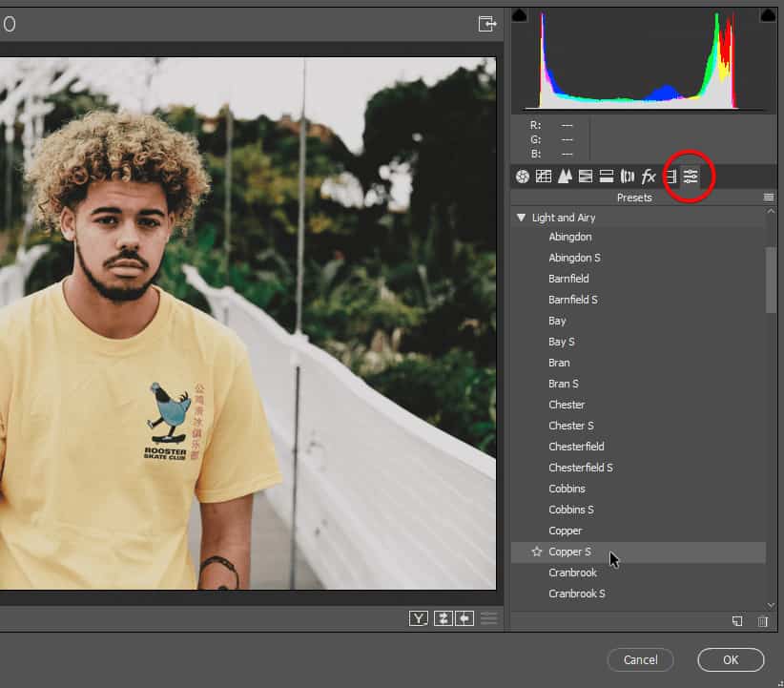784x688 pixels.
Task: Switch to the Tone Curve panel icon
Action: (544, 177)
